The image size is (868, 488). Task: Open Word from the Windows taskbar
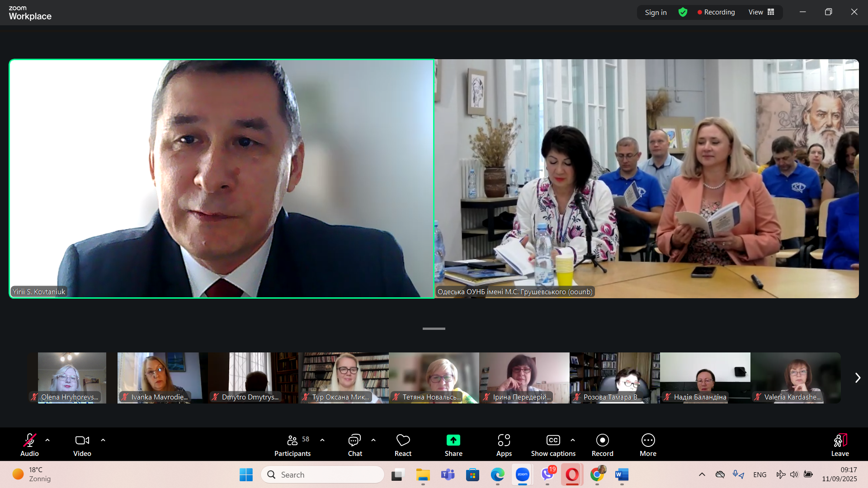[x=622, y=474]
